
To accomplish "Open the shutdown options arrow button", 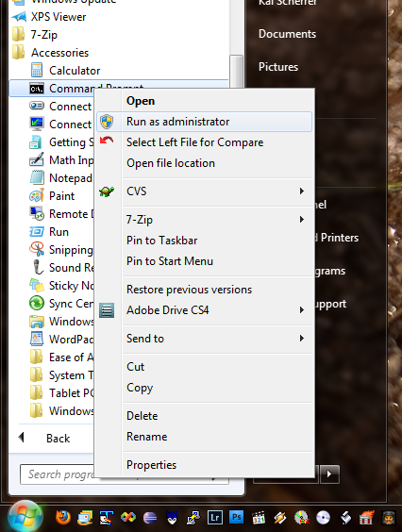I will pyautogui.click(x=329, y=474).
